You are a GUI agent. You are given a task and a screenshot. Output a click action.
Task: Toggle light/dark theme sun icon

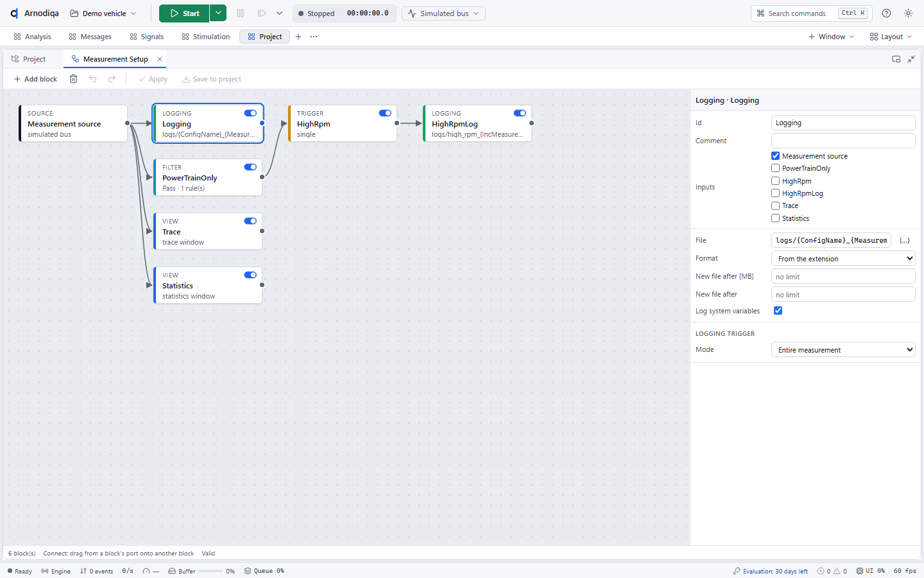coord(908,13)
